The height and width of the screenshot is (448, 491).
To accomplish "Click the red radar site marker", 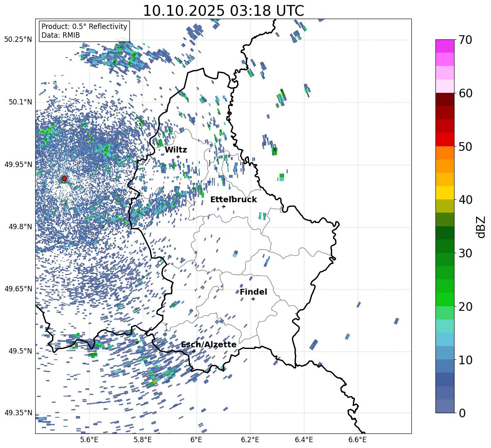I will pyautogui.click(x=64, y=179).
